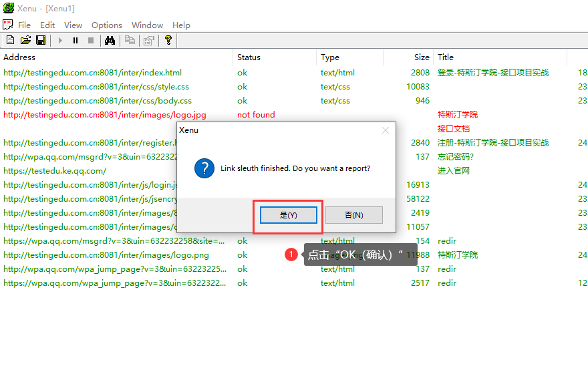Open the Options menu

(x=107, y=25)
